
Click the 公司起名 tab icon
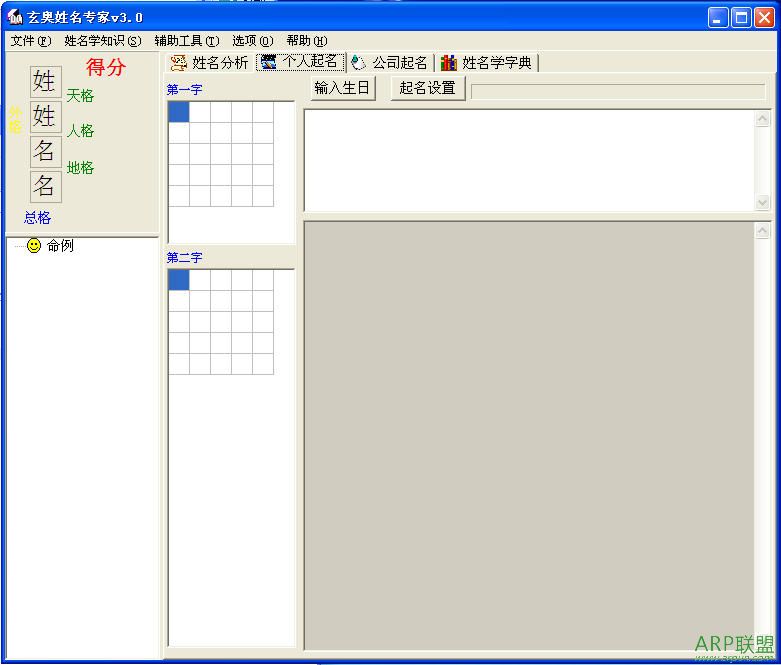[359, 63]
